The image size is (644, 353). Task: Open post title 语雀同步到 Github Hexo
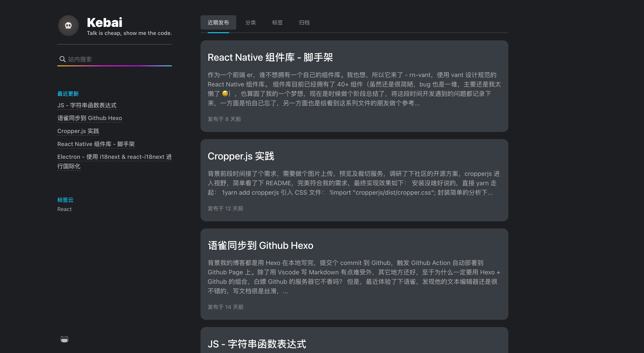pos(260,245)
